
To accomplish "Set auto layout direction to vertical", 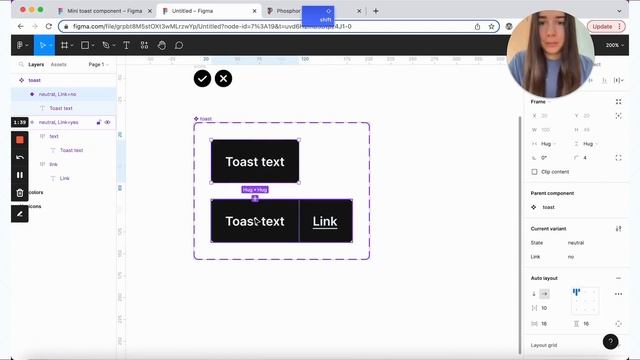I will click(534, 294).
